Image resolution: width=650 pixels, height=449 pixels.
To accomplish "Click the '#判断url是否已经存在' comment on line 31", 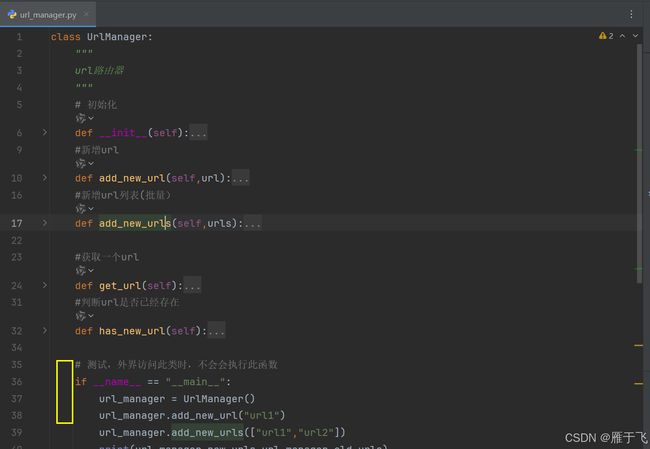I will pyautogui.click(x=127, y=302).
